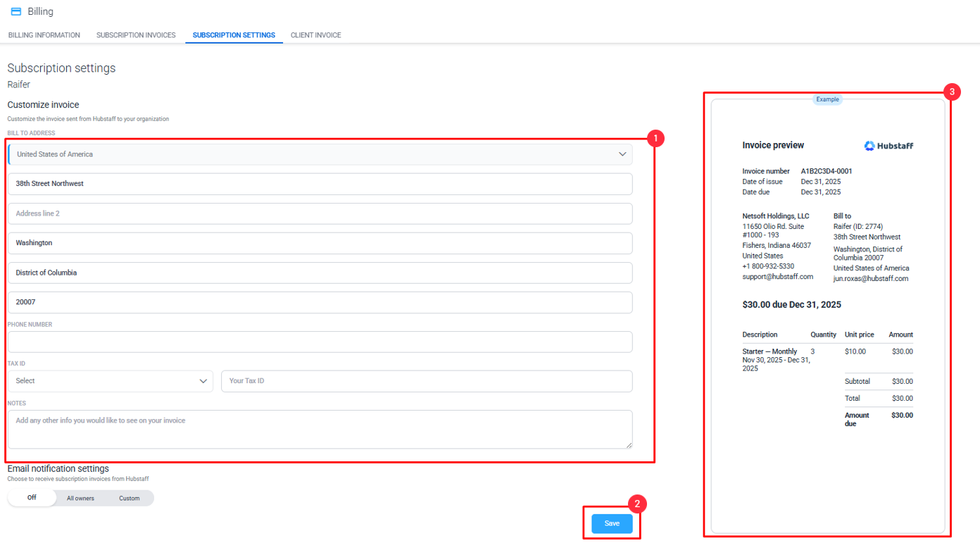Click Netsoft Holdings, LLC company name
This screenshot has height=548, width=980.
(x=776, y=216)
